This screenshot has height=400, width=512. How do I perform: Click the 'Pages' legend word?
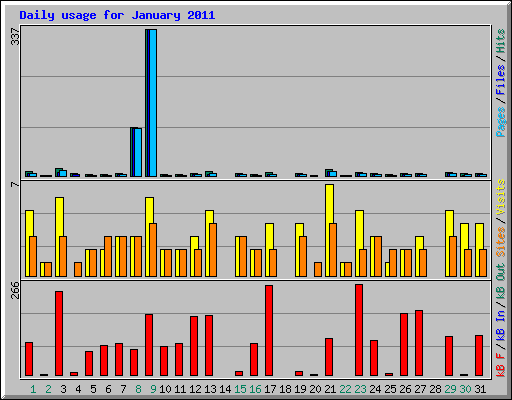point(501,122)
